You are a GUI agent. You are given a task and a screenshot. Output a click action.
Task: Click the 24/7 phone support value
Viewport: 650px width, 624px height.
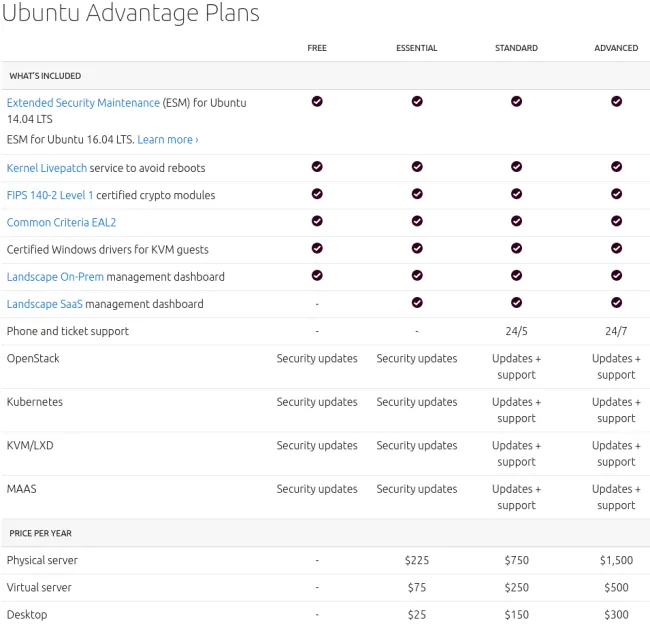pos(616,331)
